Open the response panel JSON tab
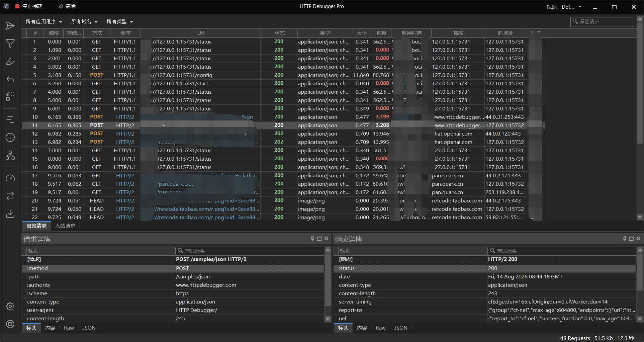This screenshot has height=342, width=644. click(x=401, y=328)
